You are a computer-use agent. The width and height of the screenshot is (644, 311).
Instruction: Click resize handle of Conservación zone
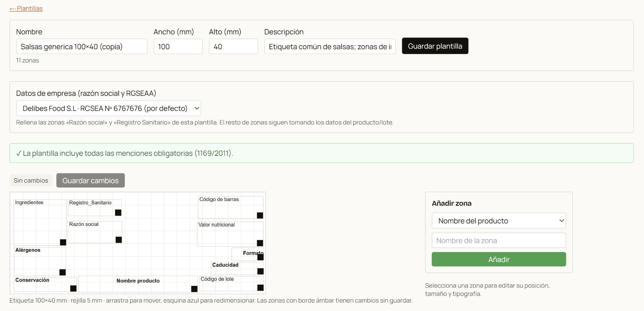tap(73, 288)
